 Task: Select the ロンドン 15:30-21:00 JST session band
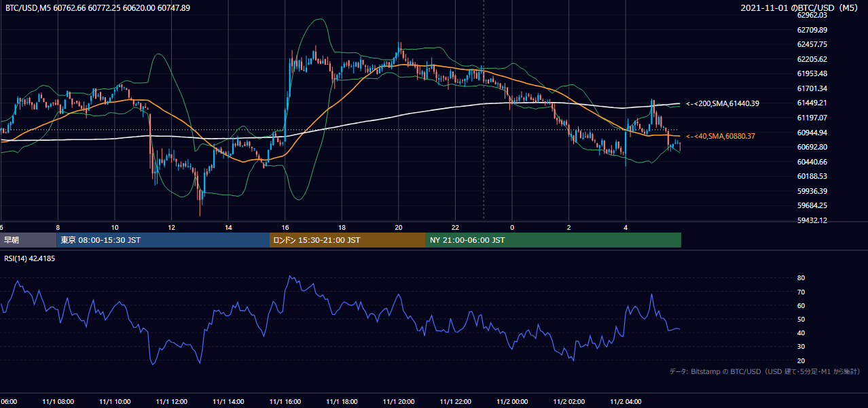click(348, 240)
